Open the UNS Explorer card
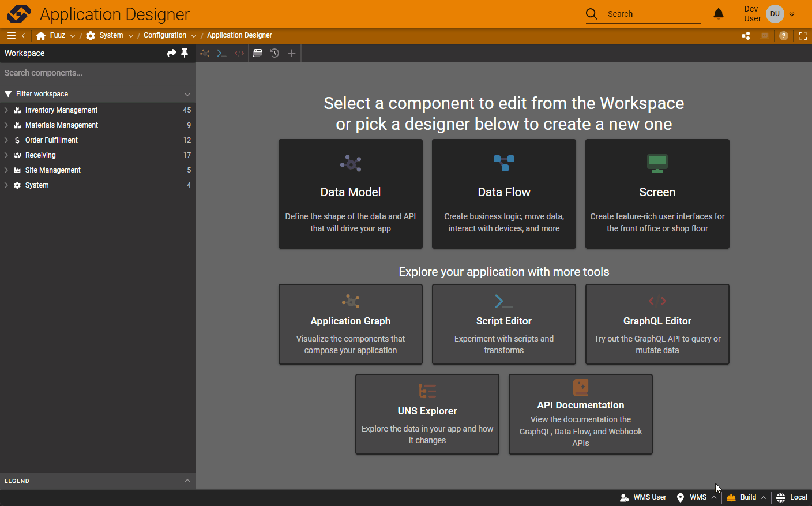Image resolution: width=812 pixels, height=506 pixels. [x=427, y=414]
